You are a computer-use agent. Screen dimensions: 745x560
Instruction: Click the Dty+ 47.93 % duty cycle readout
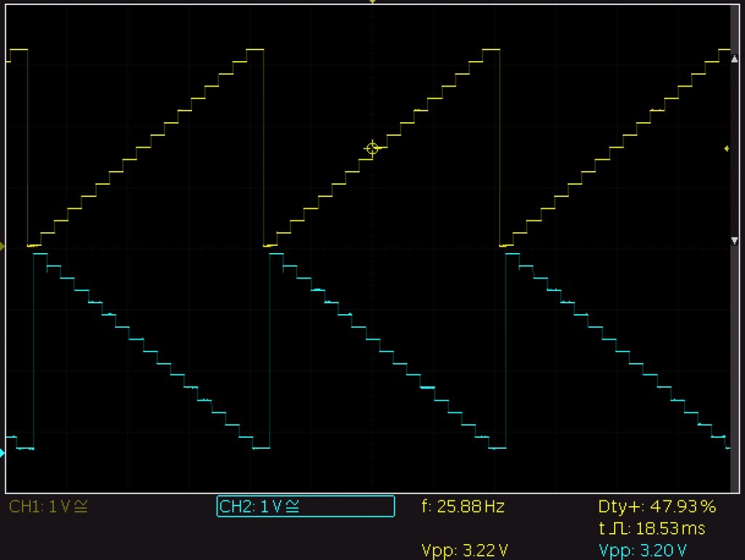[x=657, y=506]
